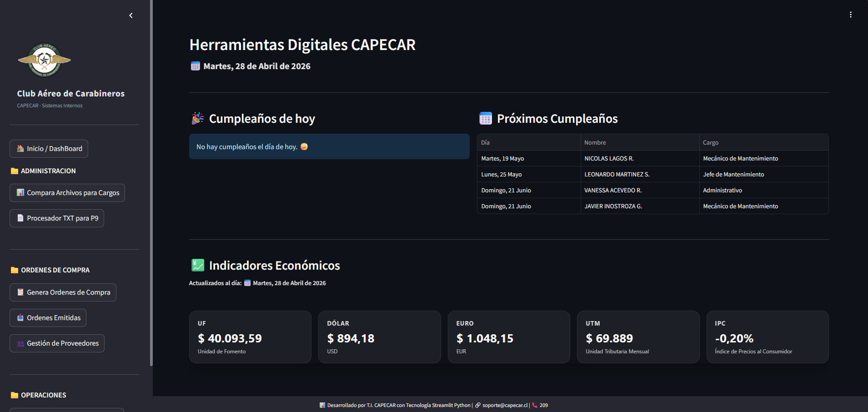Click the Club Aéreo de Carabineros logo
Image resolution: width=868 pixels, height=412 pixels.
[x=44, y=60]
